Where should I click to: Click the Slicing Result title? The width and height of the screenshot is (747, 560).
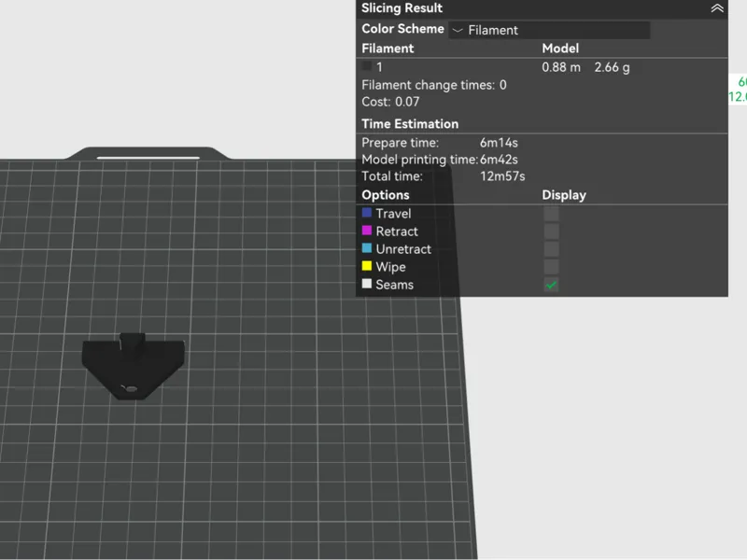click(x=402, y=8)
